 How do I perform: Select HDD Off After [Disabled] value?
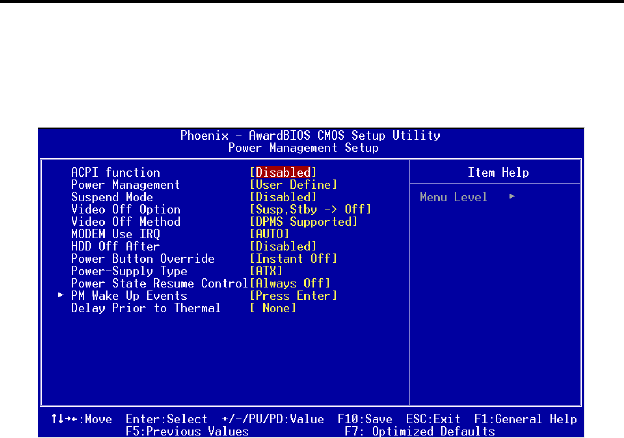[x=283, y=247]
